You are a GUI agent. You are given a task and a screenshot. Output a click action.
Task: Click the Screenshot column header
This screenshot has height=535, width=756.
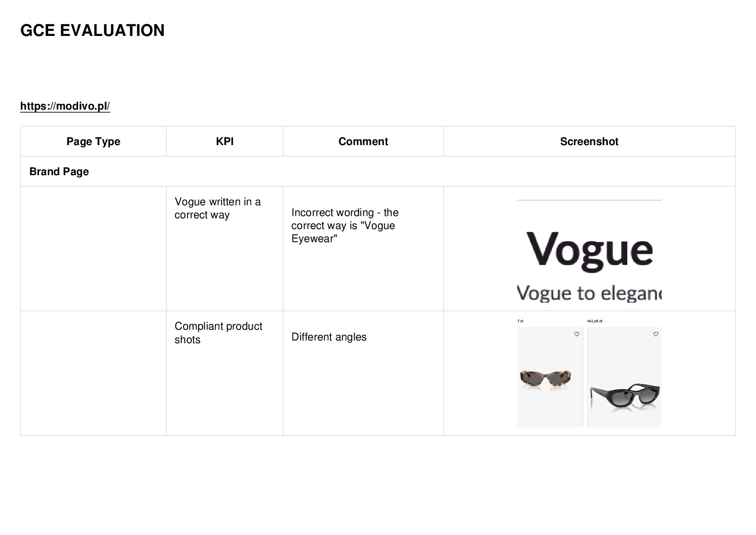click(589, 141)
